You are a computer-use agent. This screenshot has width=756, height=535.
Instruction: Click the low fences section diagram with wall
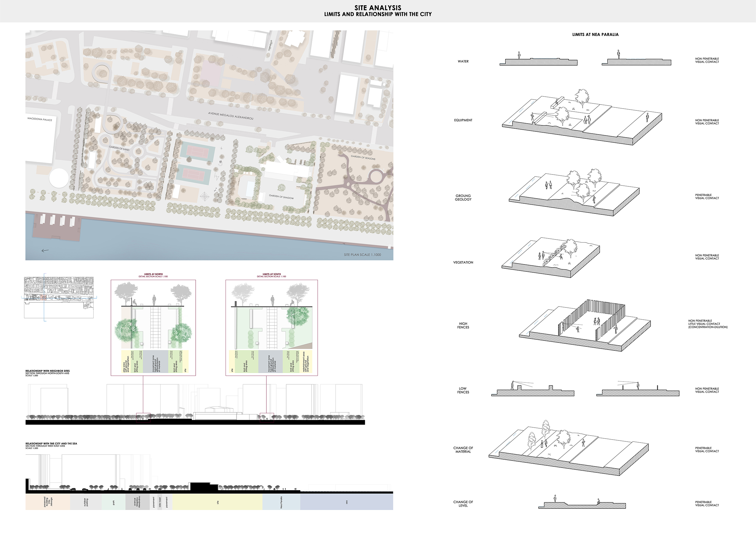[533, 389]
